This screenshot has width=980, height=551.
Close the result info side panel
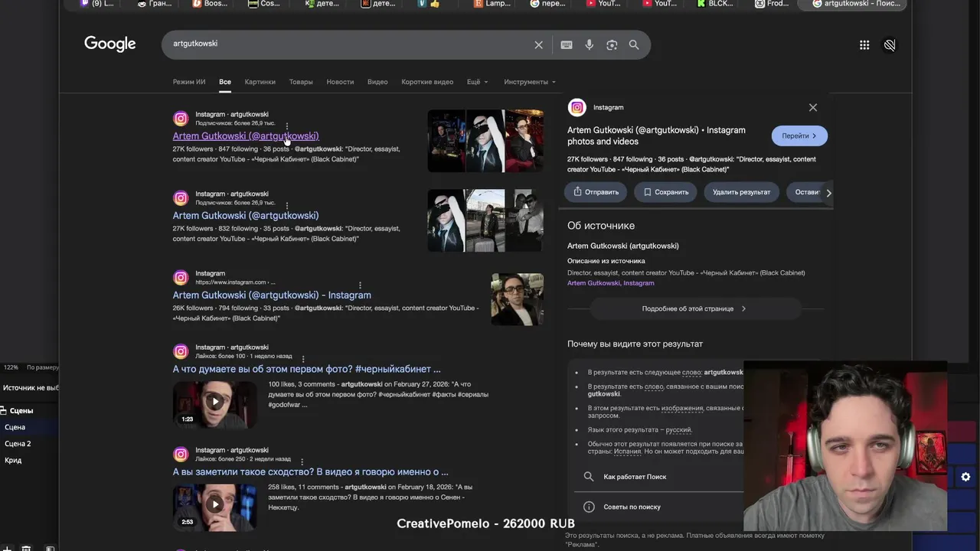click(813, 108)
